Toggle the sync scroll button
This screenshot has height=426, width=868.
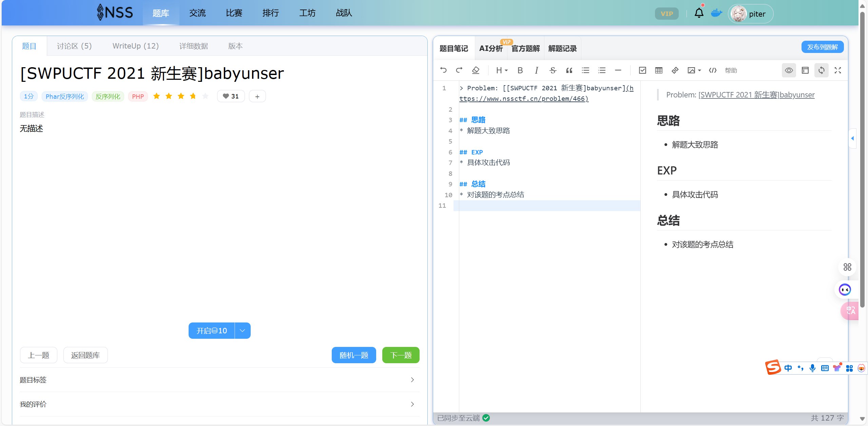(821, 70)
